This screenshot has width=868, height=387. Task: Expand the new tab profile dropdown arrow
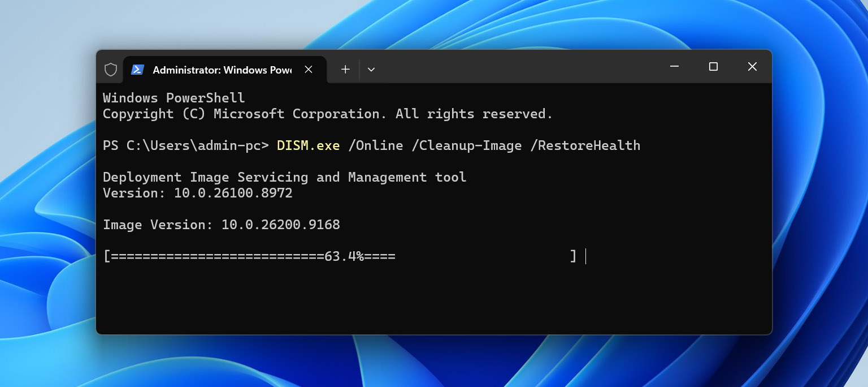click(x=371, y=70)
